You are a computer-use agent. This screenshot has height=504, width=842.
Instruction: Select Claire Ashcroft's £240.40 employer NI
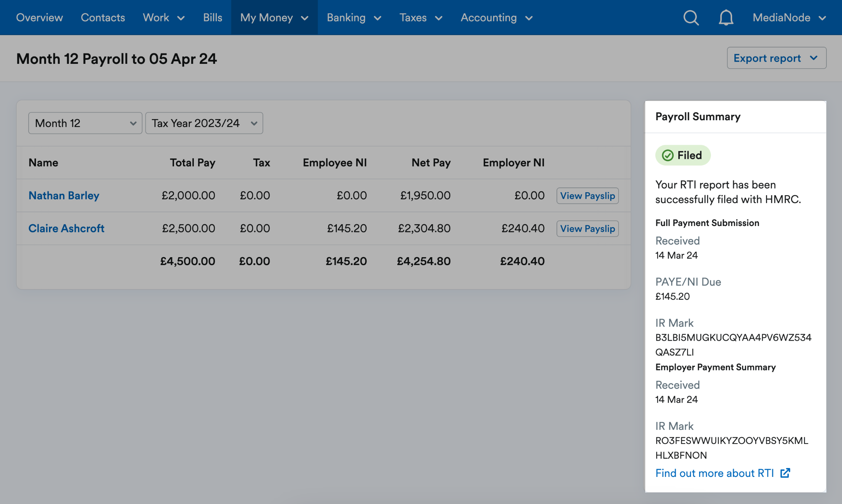point(523,228)
